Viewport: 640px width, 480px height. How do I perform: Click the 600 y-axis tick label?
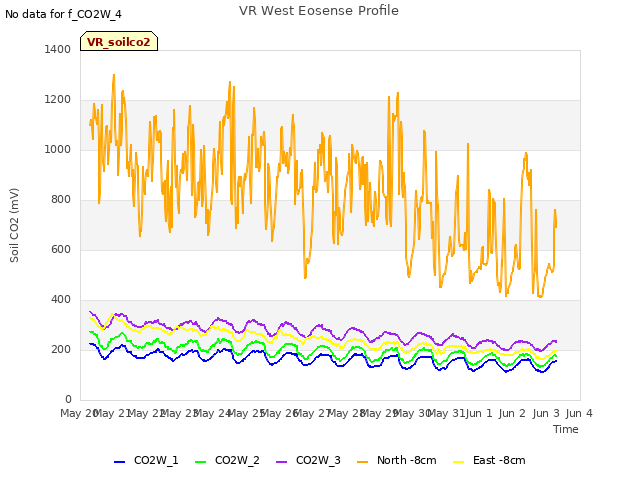tap(61, 249)
